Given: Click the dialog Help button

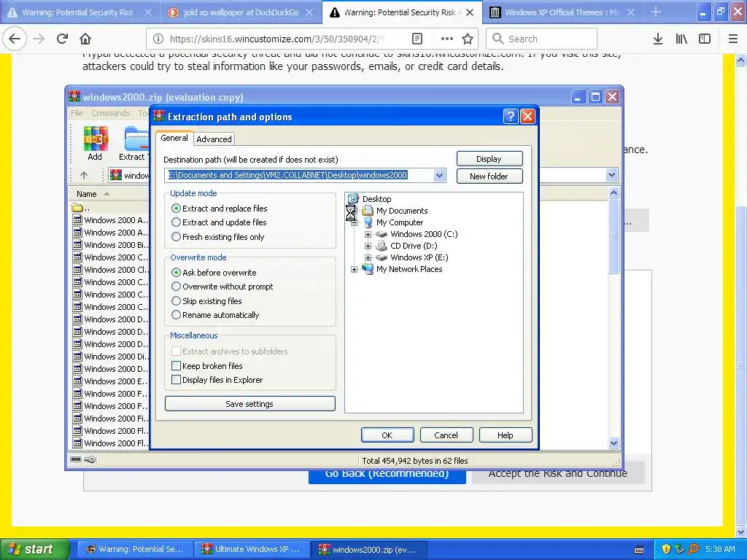Looking at the screenshot, I should pos(506,435).
